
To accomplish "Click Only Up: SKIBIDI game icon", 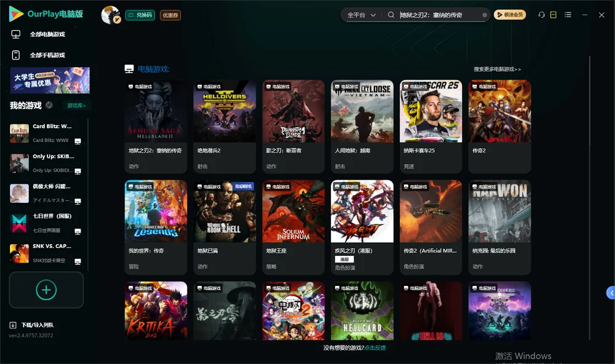I will [19, 163].
